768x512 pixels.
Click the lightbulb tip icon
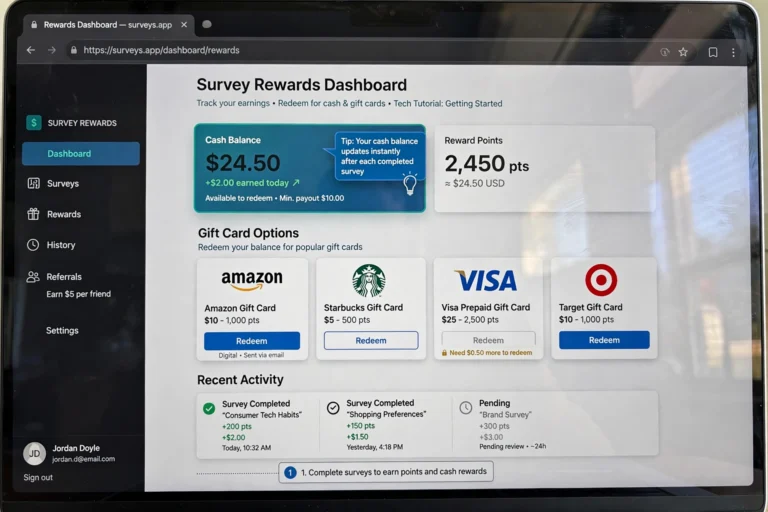coord(409,184)
